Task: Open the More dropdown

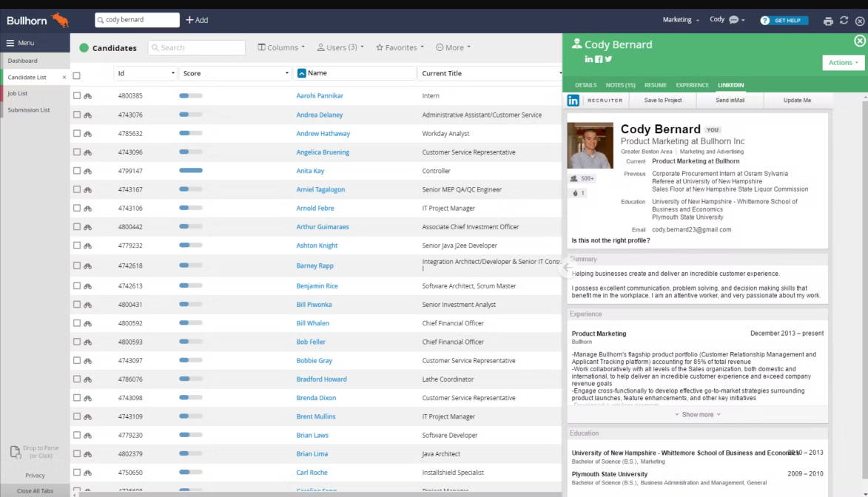Action: tap(453, 47)
